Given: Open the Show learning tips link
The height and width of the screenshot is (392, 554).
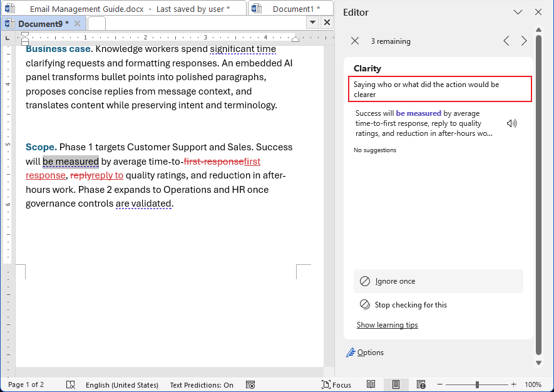Looking at the screenshot, I should pos(387,325).
